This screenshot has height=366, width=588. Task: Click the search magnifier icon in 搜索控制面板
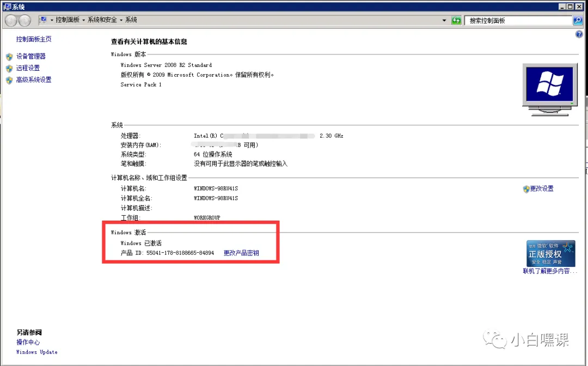tap(578, 20)
